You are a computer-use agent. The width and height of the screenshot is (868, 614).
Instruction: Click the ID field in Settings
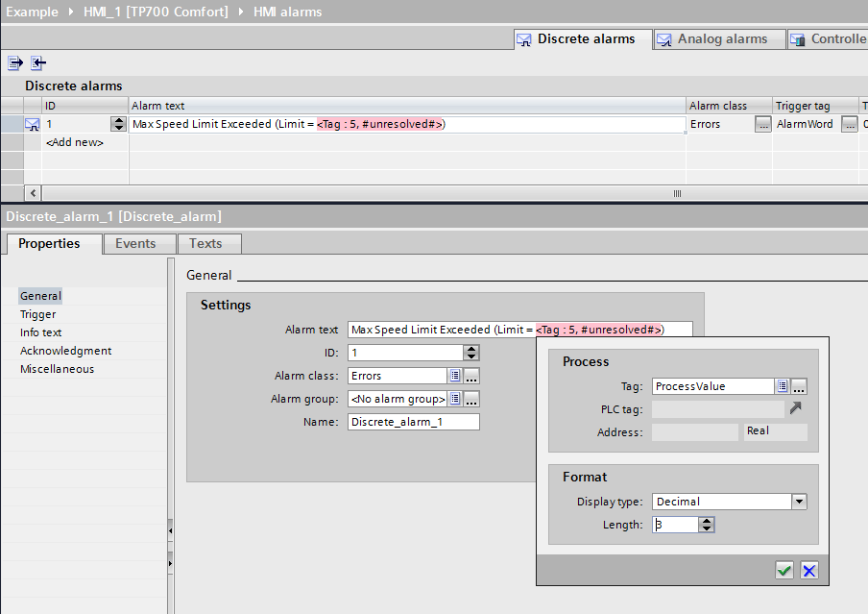(x=405, y=353)
